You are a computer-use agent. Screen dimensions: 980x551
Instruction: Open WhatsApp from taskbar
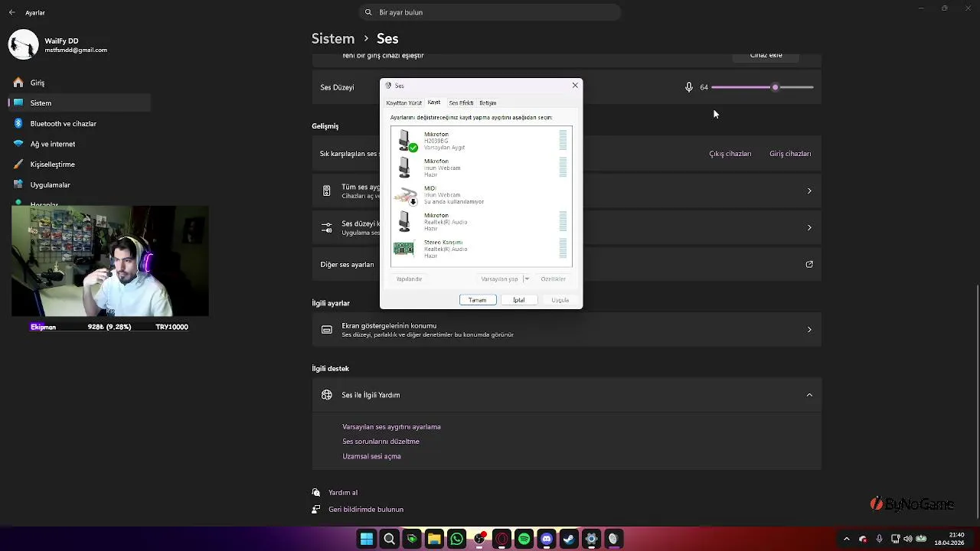(x=456, y=539)
